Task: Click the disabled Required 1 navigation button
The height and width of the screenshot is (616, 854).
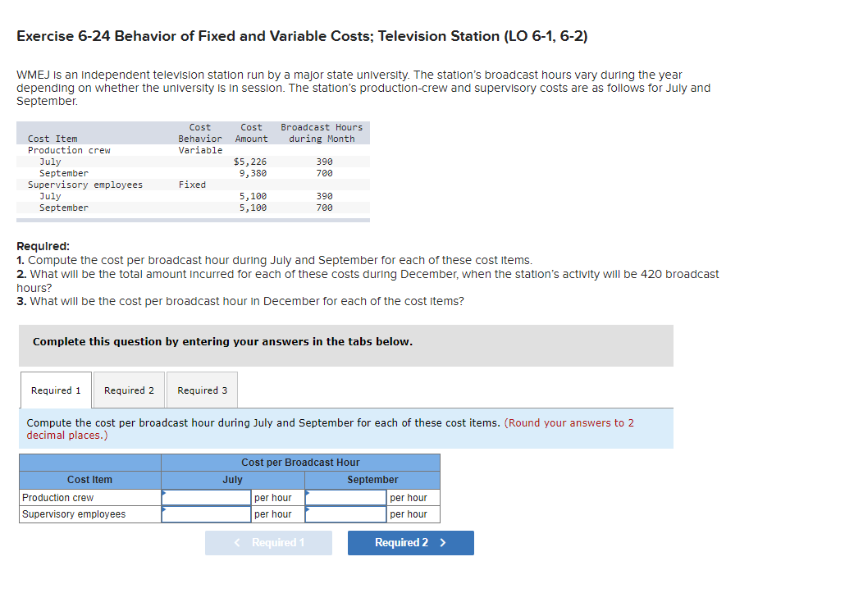Action: [x=268, y=542]
